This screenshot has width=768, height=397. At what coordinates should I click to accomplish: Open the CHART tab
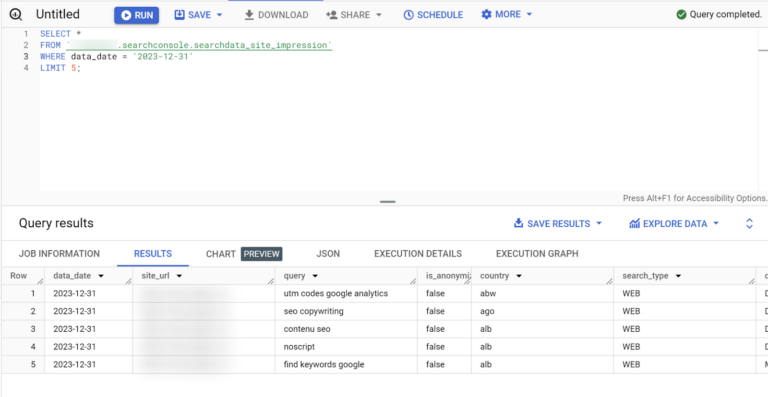coord(221,254)
